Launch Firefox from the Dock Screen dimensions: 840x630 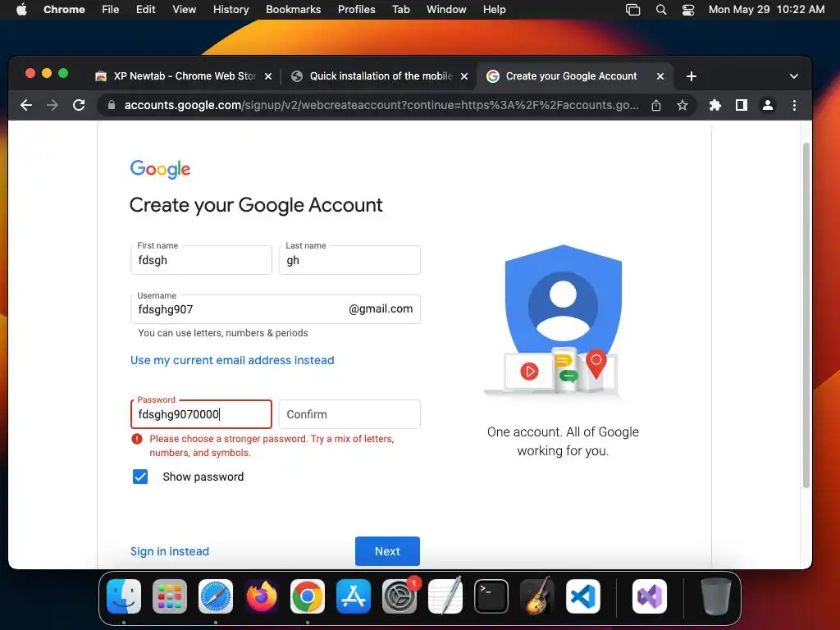point(262,596)
